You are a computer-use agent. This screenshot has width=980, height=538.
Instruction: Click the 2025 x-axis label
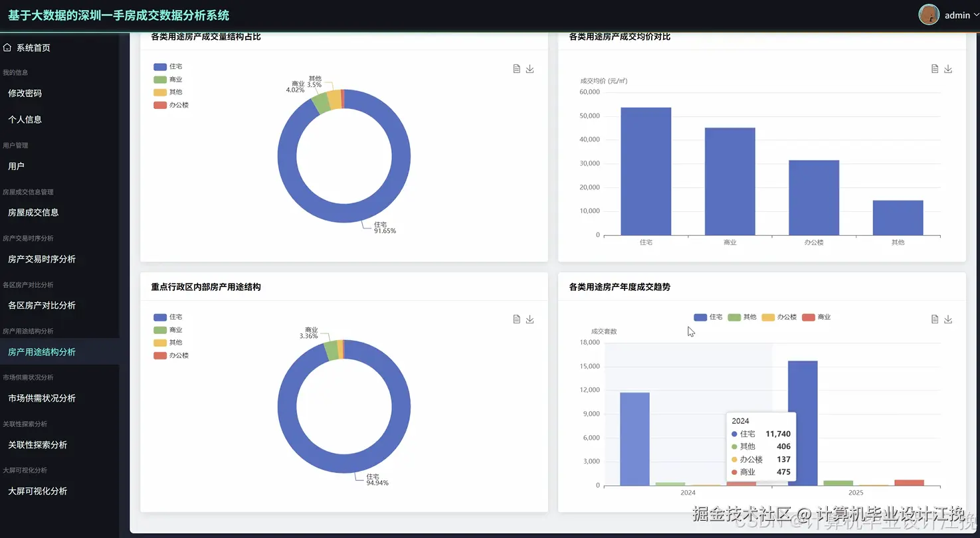(856, 493)
